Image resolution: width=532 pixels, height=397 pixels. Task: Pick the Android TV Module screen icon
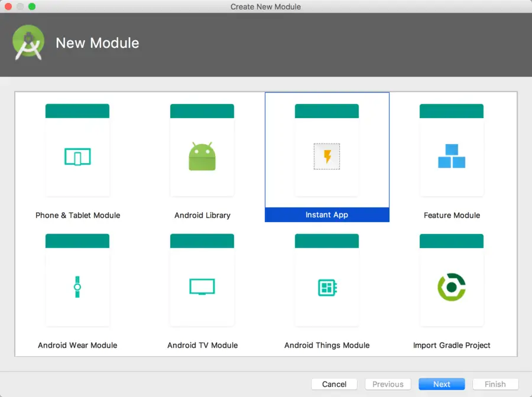pos(202,286)
